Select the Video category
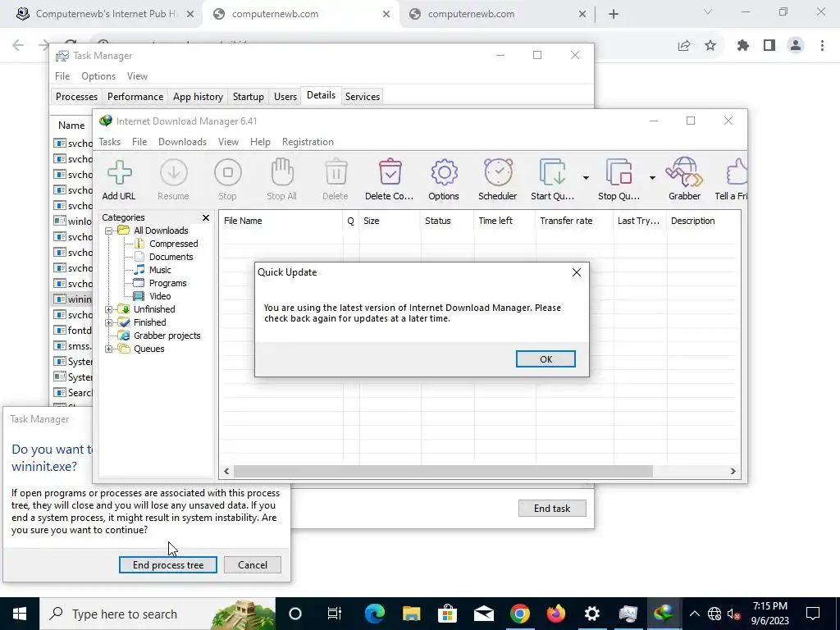Viewport: 840px width, 630px height. (160, 296)
